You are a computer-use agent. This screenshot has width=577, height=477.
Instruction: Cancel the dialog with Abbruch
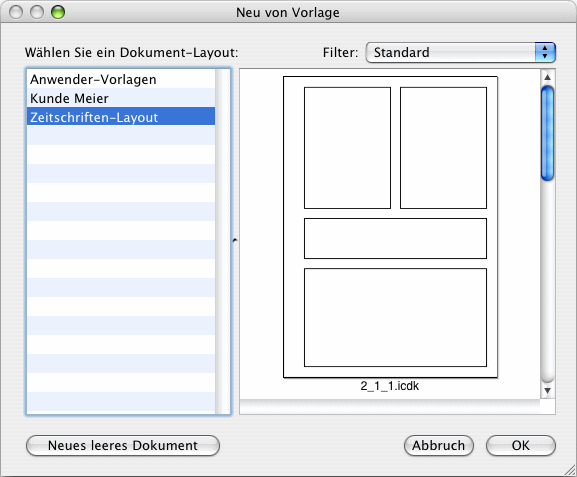[439, 445]
